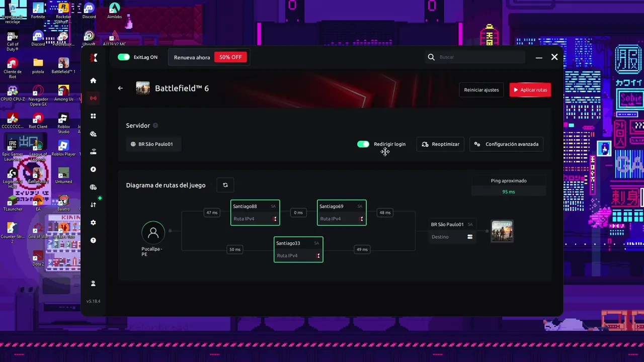644x362 pixels.
Task: Open the globe network sidebar icon
Action: [x=93, y=187]
